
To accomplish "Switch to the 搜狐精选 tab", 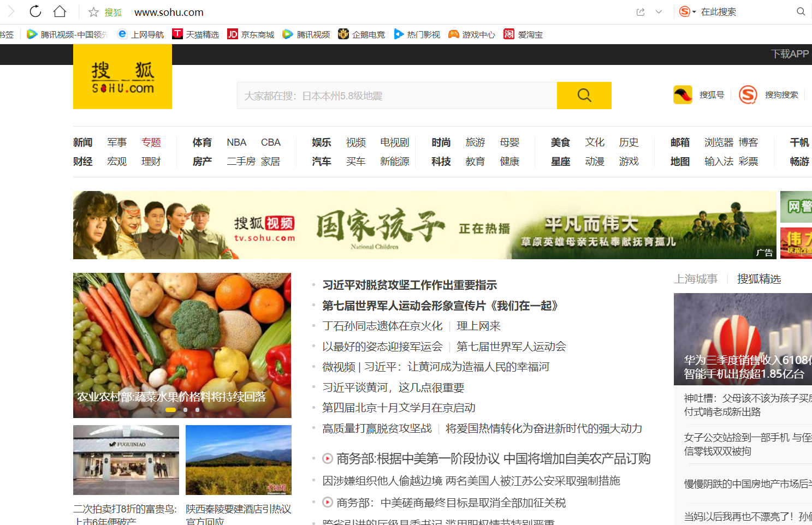I will click(759, 279).
